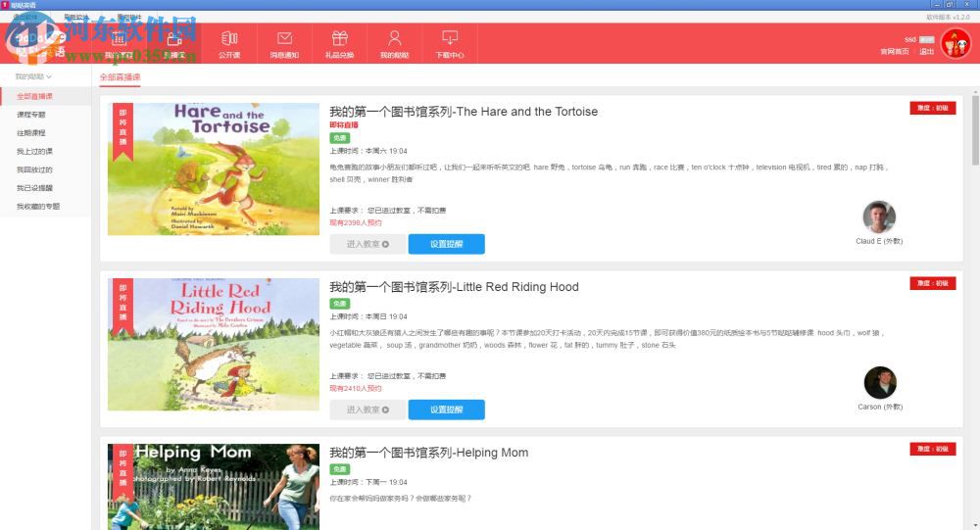
Task: Click text 现有2410人预约
Action: [x=356, y=388]
